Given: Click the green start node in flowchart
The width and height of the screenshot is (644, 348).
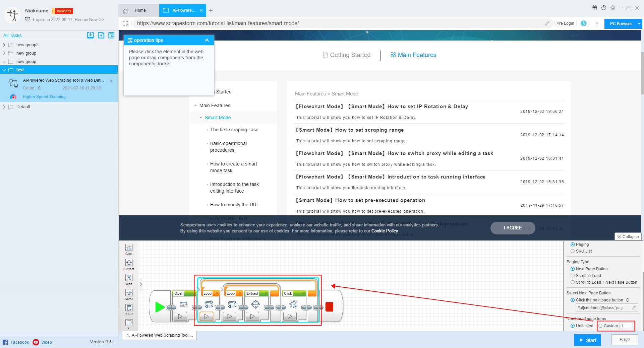Looking at the screenshot, I should [x=160, y=307].
